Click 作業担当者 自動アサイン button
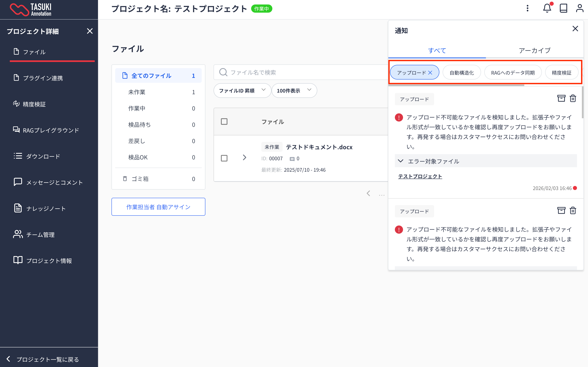Viewport: 588px width, 367px height. coord(158,207)
